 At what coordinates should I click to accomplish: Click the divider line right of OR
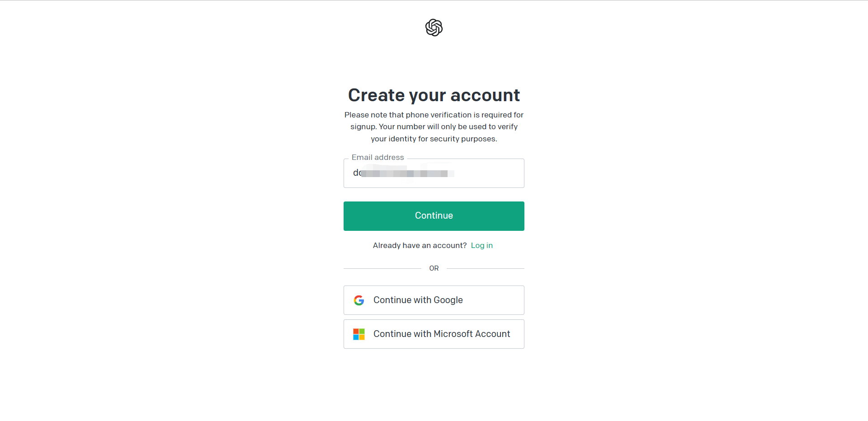tap(485, 268)
